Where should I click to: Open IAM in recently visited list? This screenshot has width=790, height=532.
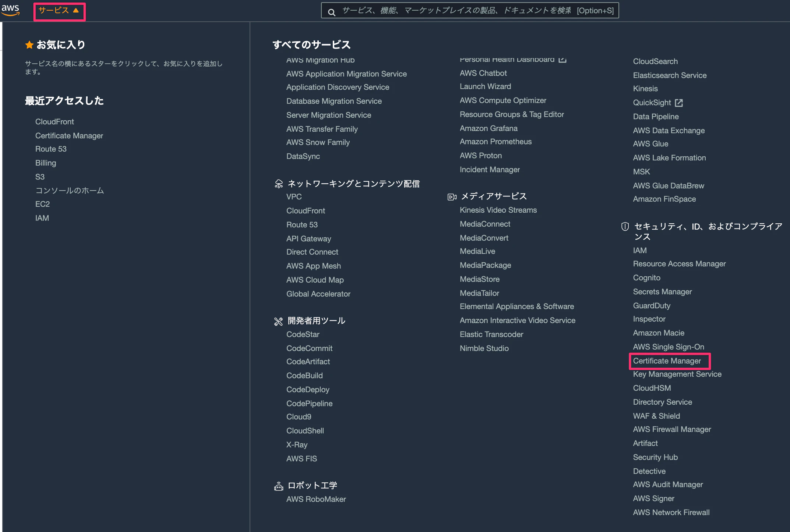point(42,218)
